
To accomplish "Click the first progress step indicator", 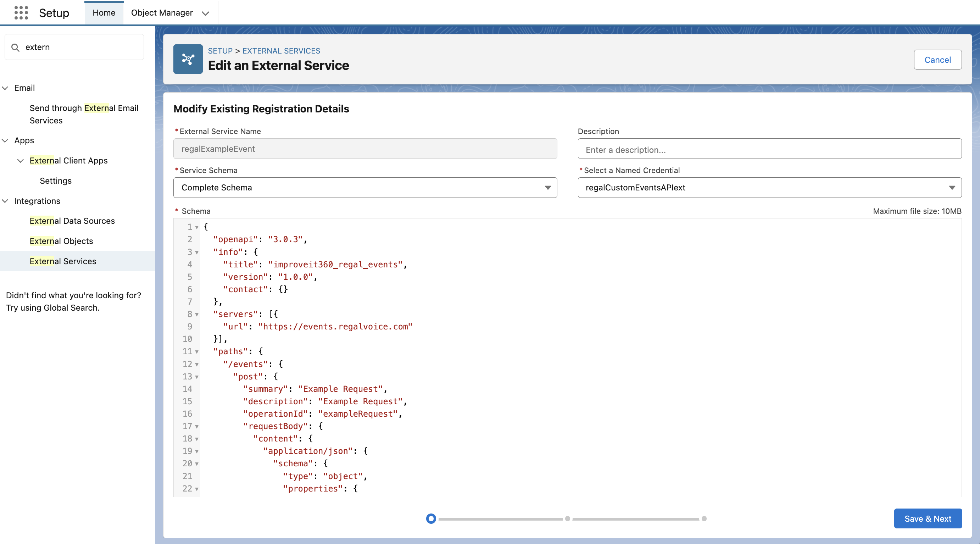I will pyautogui.click(x=431, y=518).
